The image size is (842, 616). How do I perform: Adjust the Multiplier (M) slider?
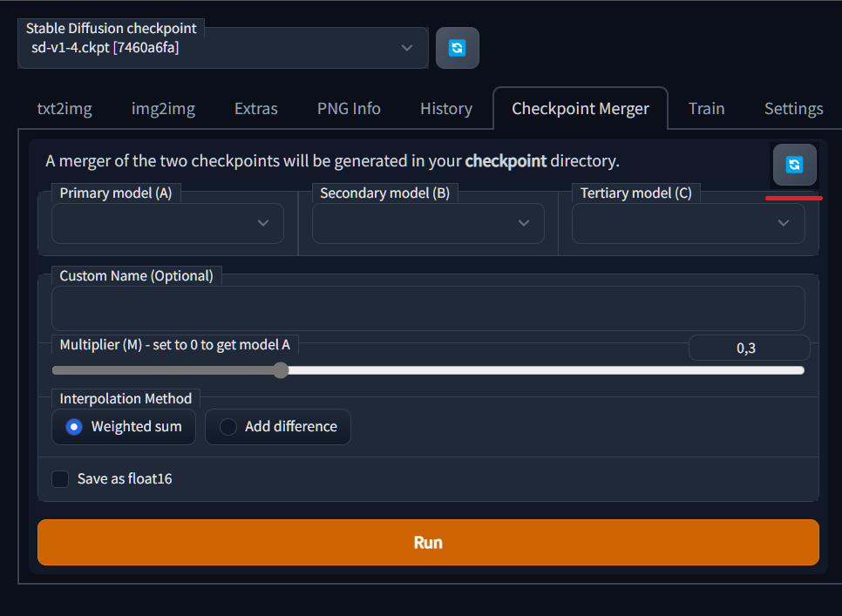click(x=281, y=370)
